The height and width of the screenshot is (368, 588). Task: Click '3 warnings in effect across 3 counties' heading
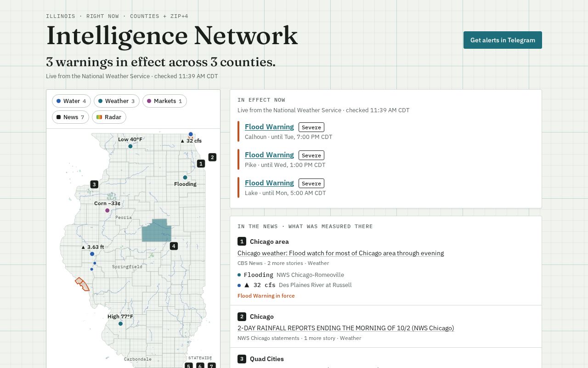161,62
